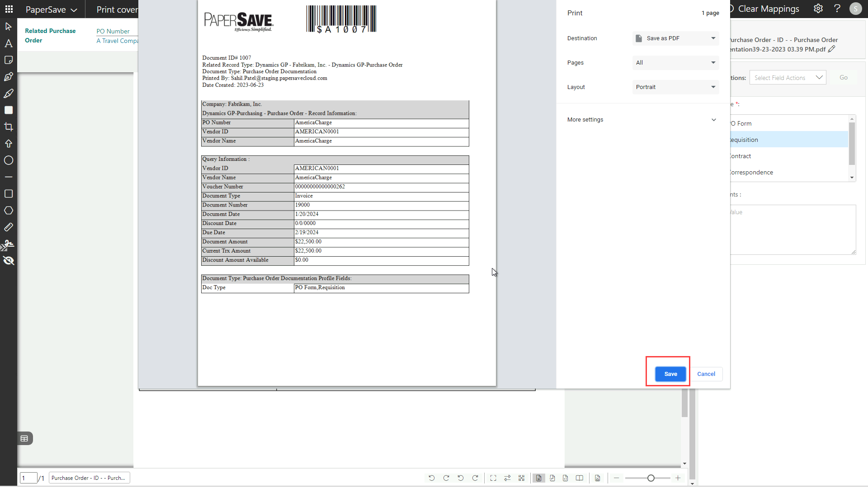Select the arrow shape tool
868x488 pixels.
[8, 144]
